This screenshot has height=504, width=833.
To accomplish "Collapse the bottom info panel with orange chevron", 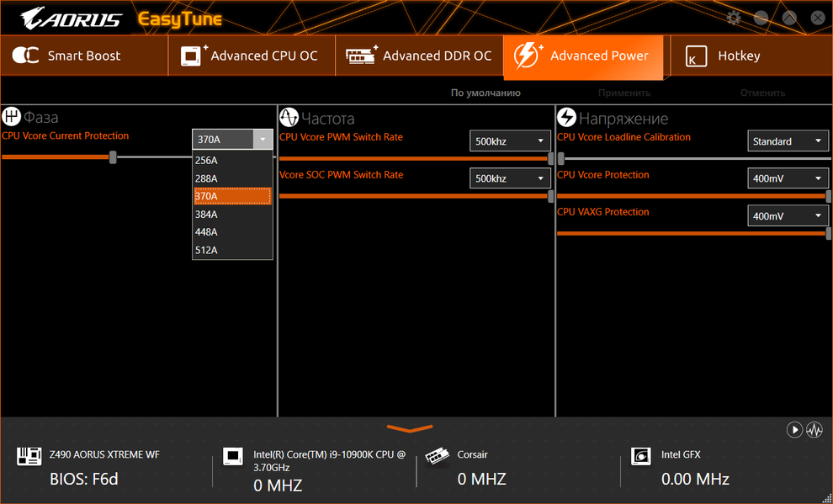I will pyautogui.click(x=410, y=428).
